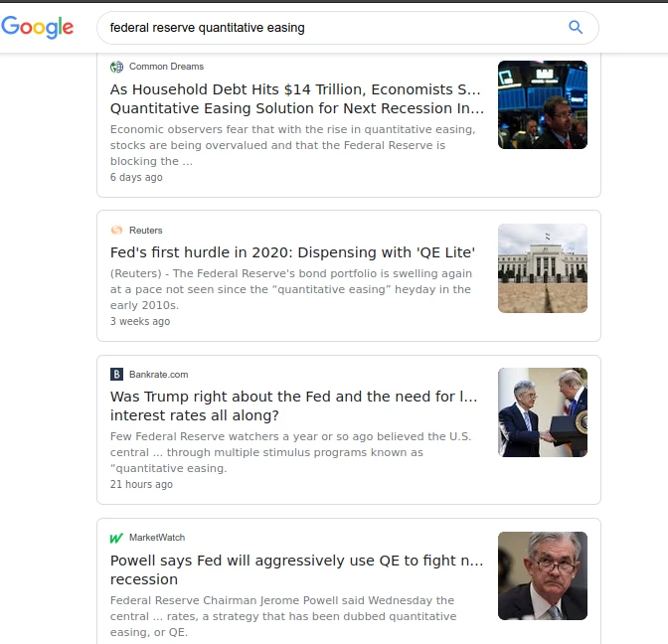Click the Common Dreams globe favicon

click(x=116, y=67)
